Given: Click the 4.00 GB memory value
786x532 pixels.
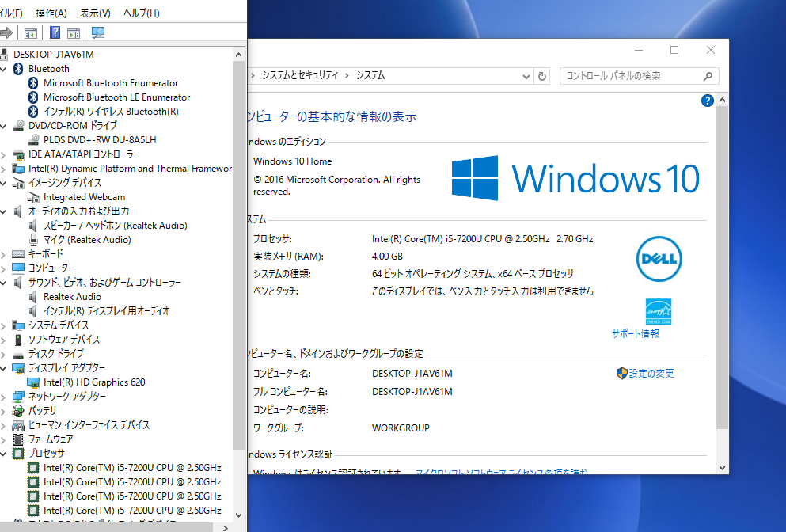Looking at the screenshot, I should pyautogui.click(x=388, y=256).
